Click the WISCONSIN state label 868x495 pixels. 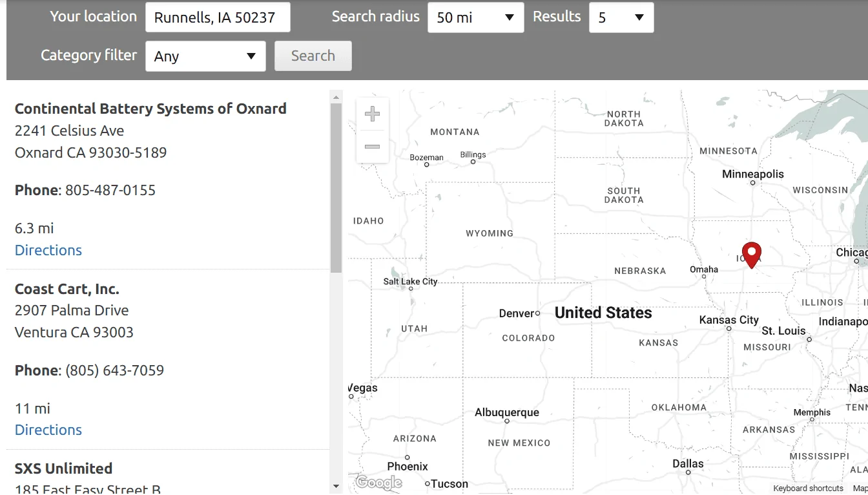[x=820, y=190]
